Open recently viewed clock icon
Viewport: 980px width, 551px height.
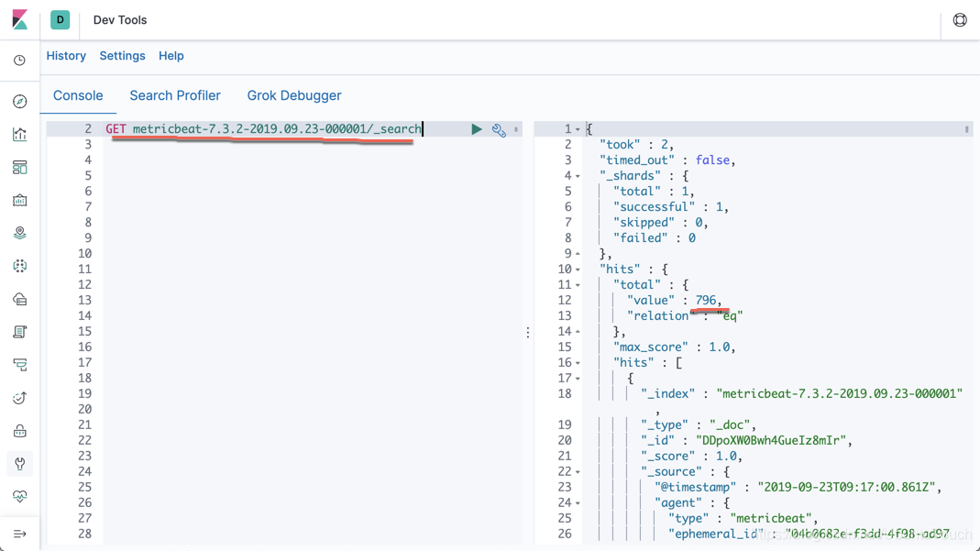click(x=20, y=60)
